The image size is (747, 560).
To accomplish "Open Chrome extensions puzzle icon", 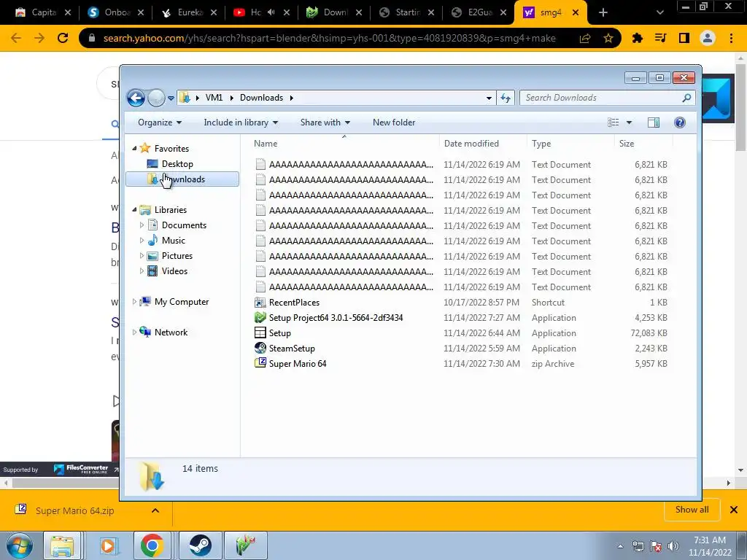I will coord(637,38).
